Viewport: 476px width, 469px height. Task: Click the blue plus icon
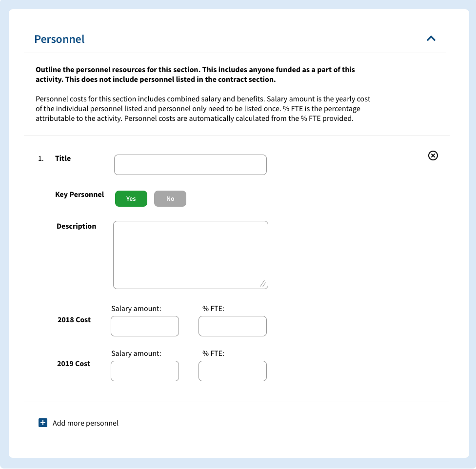point(43,423)
